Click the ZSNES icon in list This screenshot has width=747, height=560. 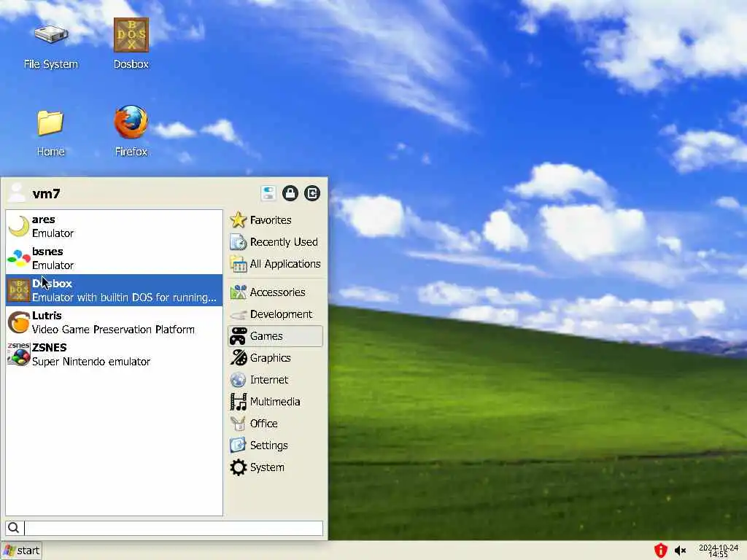pyautogui.click(x=19, y=354)
